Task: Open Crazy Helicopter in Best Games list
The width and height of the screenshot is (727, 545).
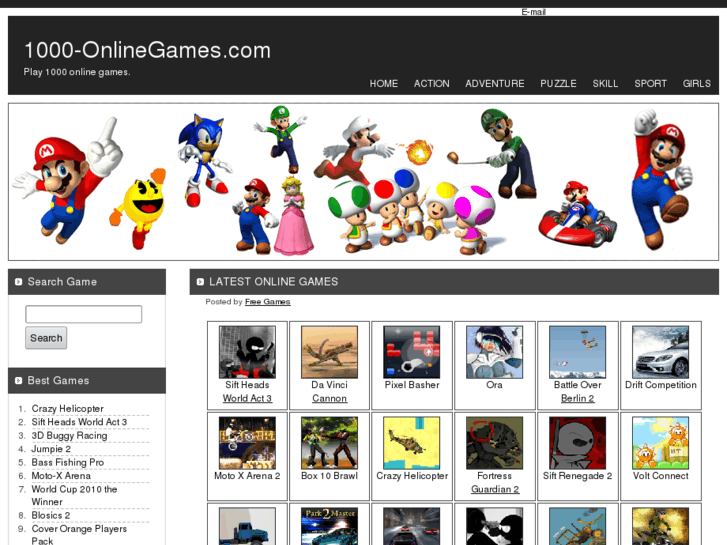Action: tap(68, 409)
